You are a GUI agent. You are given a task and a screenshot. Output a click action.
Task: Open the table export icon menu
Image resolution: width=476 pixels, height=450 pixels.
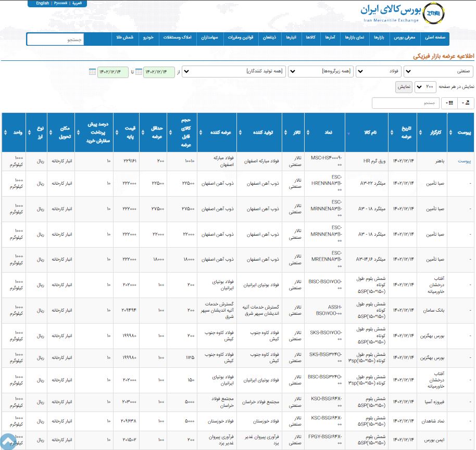coord(466,103)
